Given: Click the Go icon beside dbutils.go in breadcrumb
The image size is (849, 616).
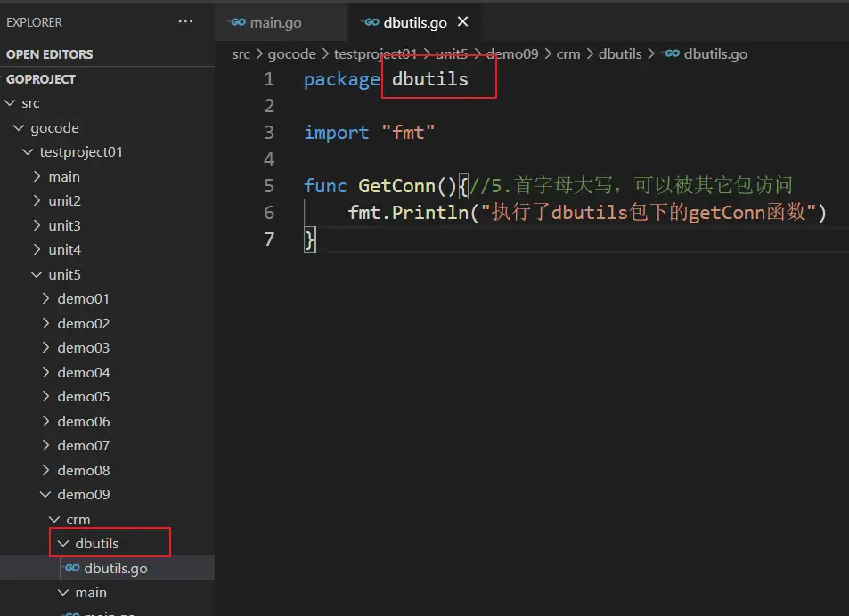Looking at the screenshot, I should 673,53.
